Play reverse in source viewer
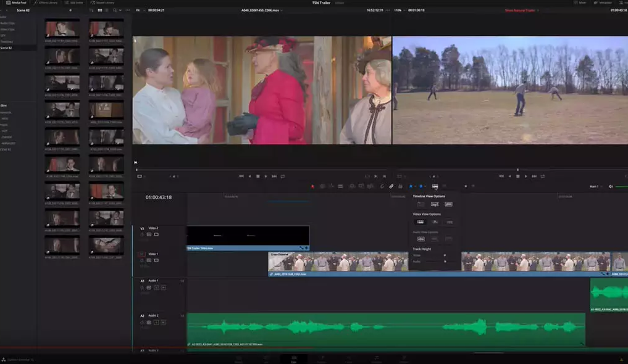Viewport: 628px width, 364px height. 250,176
